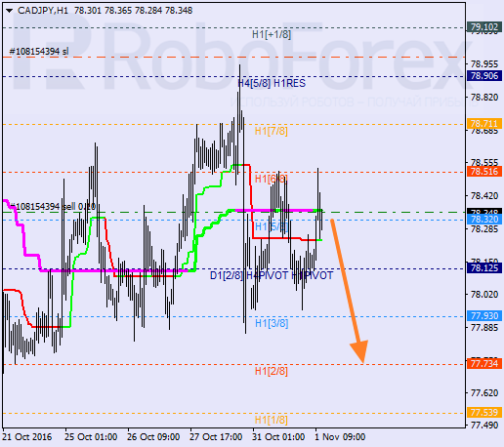
Task: Select the H4[5/8] H1RES label
Action: pyautogui.click(x=272, y=83)
